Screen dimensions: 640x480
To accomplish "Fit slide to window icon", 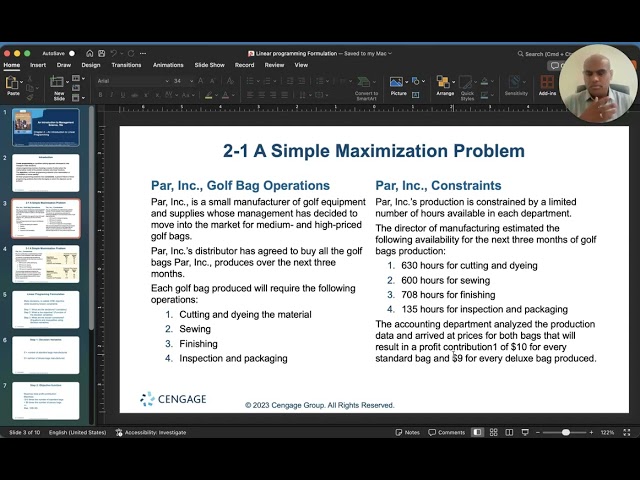I will (627, 432).
